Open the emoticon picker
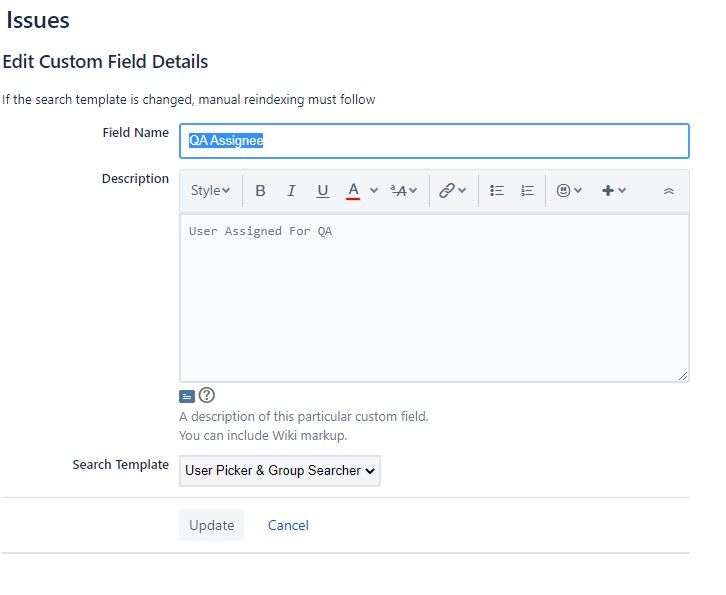Screen dimensions: 726x595 click(x=569, y=190)
